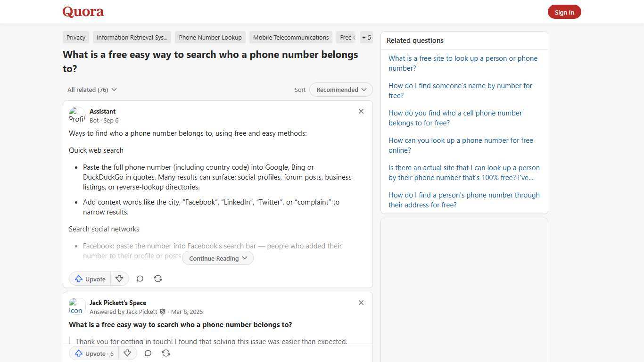Upvote Jack Pickett's answer
Screen dimensions: 644x362
click(x=93, y=353)
